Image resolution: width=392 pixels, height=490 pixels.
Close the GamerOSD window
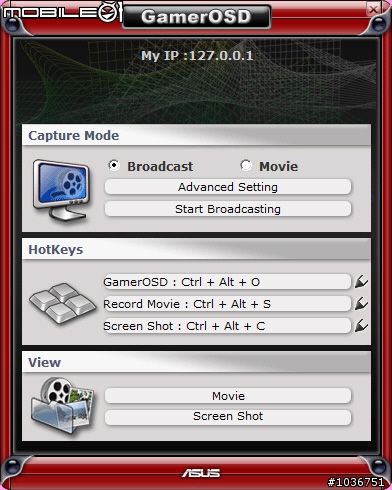[373, 9]
